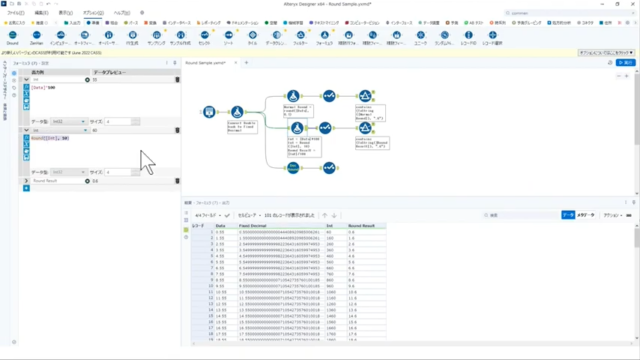
Task: Open the Help menu
Action: tap(122, 13)
